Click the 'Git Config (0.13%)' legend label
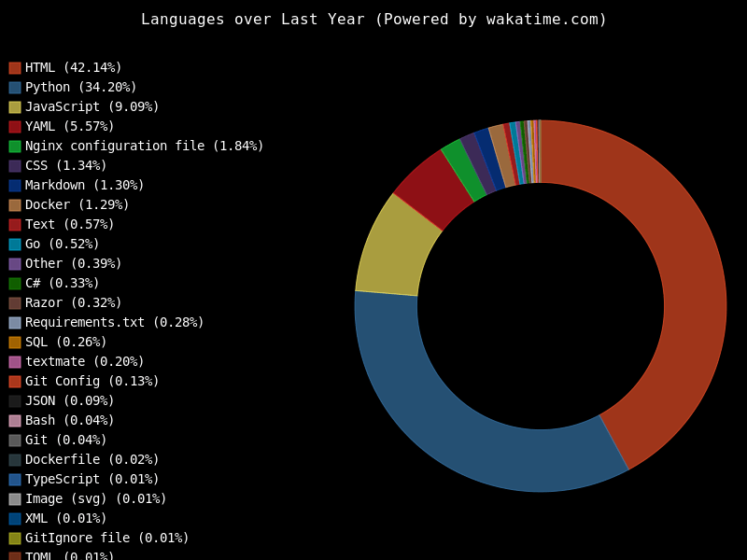 pos(92,382)
